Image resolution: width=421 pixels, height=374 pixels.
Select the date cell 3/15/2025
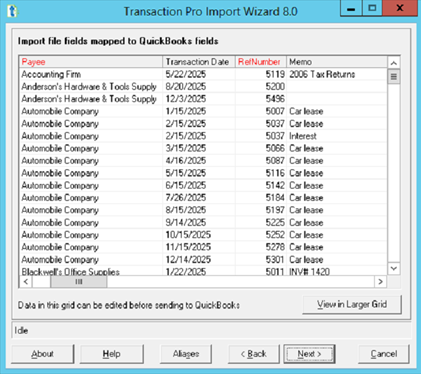pos(199,148)
